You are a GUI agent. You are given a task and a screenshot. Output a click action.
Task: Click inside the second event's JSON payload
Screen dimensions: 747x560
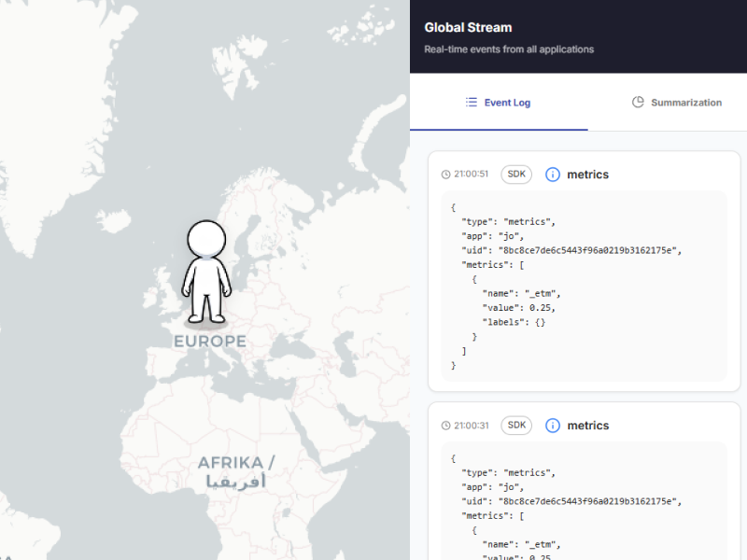(583, 504)
